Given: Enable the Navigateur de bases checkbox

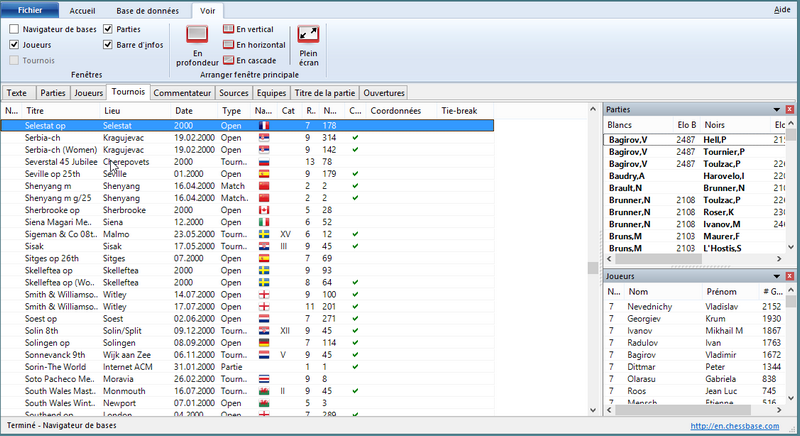Looking at the screenshot, I should coord(14,30).
